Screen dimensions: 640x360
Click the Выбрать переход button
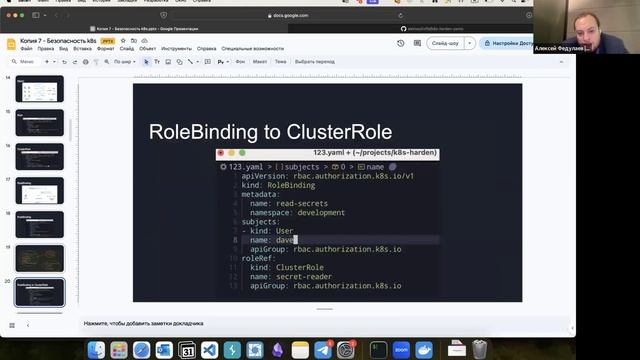coord(315,62)
